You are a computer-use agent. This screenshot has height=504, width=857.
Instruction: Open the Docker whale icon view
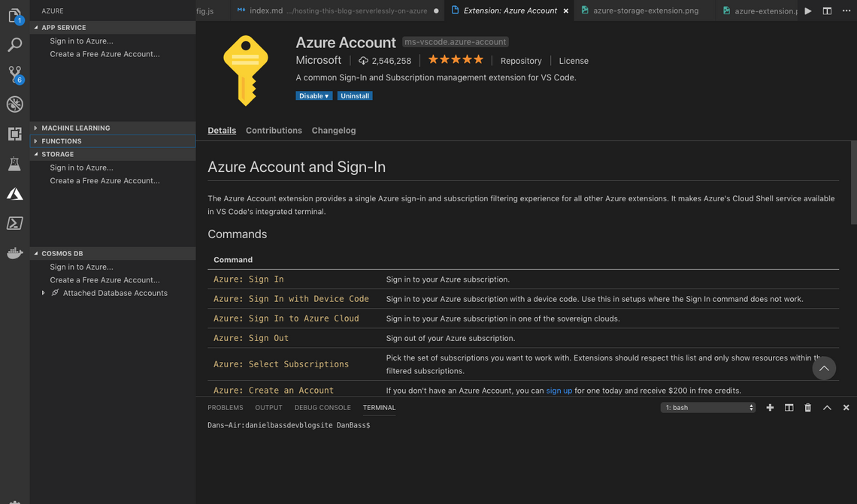[15, 253]
